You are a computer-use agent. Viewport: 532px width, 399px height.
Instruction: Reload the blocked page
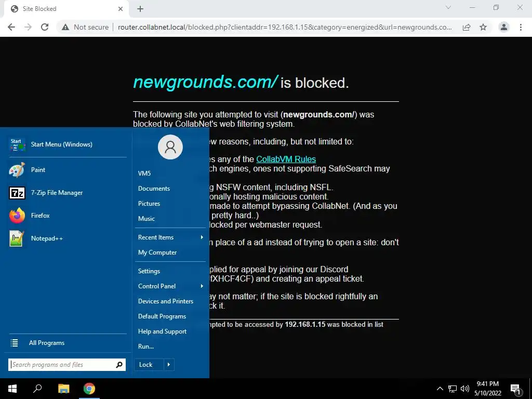tap(45, 27)
